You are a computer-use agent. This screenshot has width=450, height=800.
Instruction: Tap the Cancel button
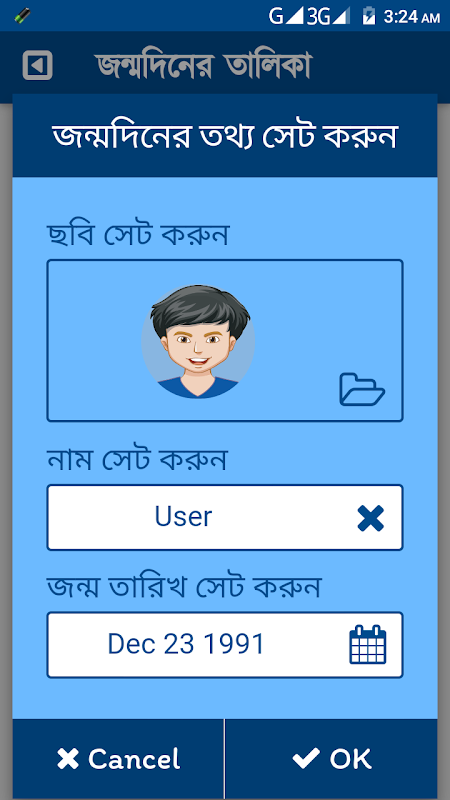pos(118,759)
